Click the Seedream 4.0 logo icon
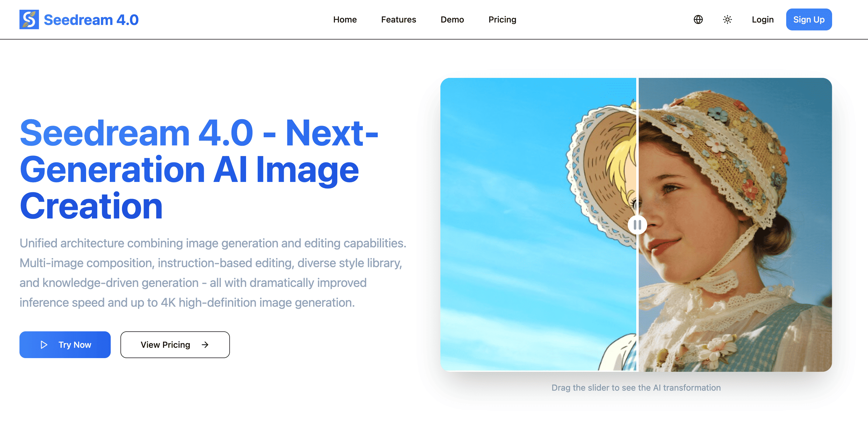 29,19
